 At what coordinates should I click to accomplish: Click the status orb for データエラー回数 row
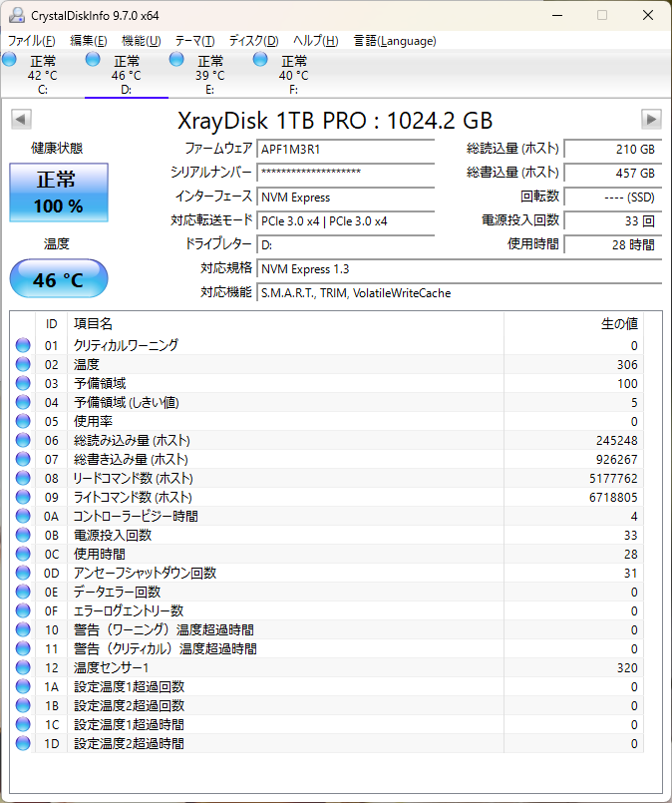pyautogui.click(x=23, y=592)
